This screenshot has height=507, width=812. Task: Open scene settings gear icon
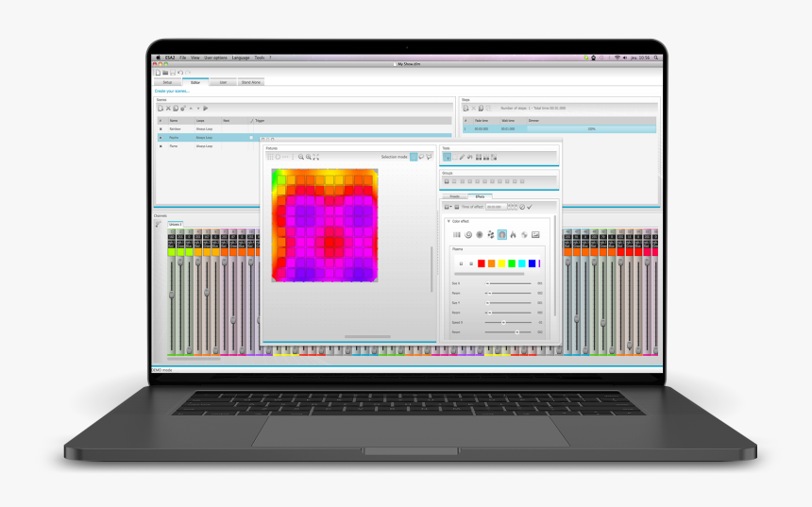(183, 109)
